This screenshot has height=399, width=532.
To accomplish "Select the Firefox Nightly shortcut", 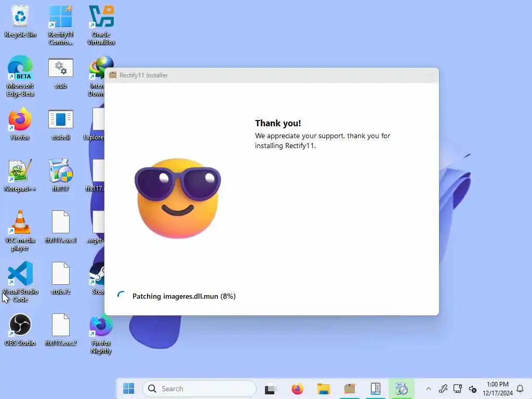I will [101, 334].
